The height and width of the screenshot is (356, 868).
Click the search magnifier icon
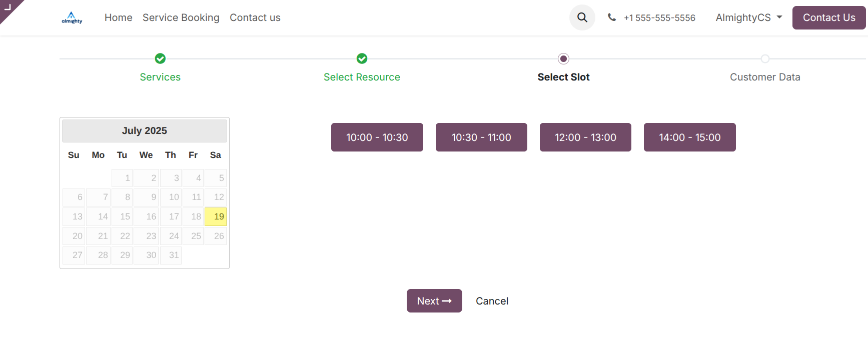[582, 17]
